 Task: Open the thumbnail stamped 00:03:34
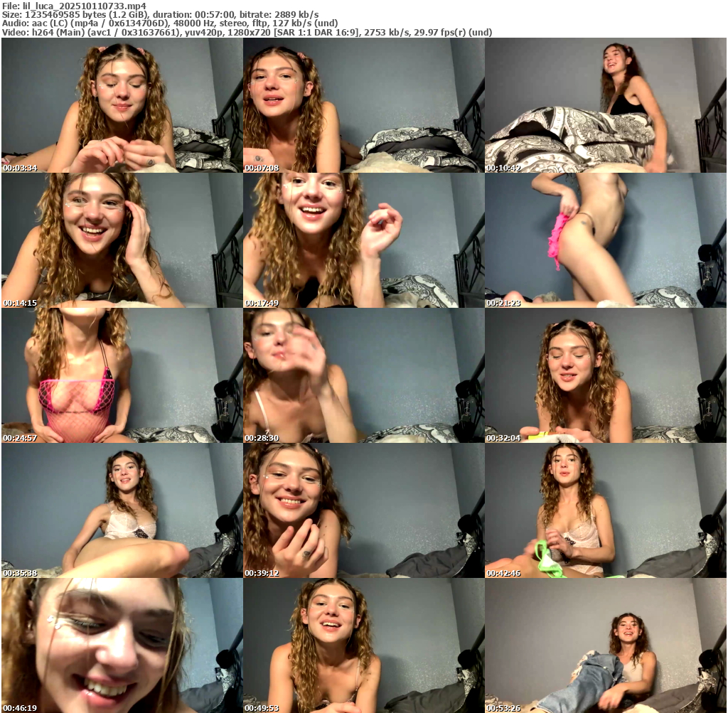[122, 105]
